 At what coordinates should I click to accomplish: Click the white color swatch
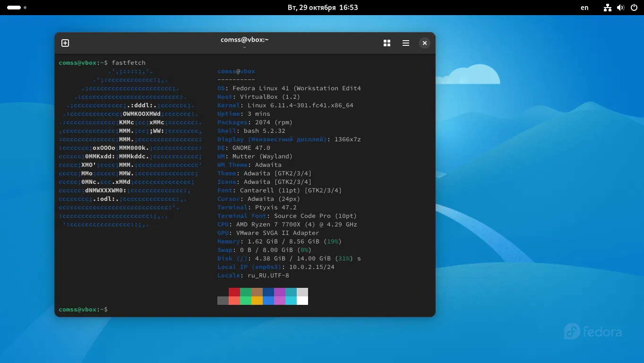302,301
